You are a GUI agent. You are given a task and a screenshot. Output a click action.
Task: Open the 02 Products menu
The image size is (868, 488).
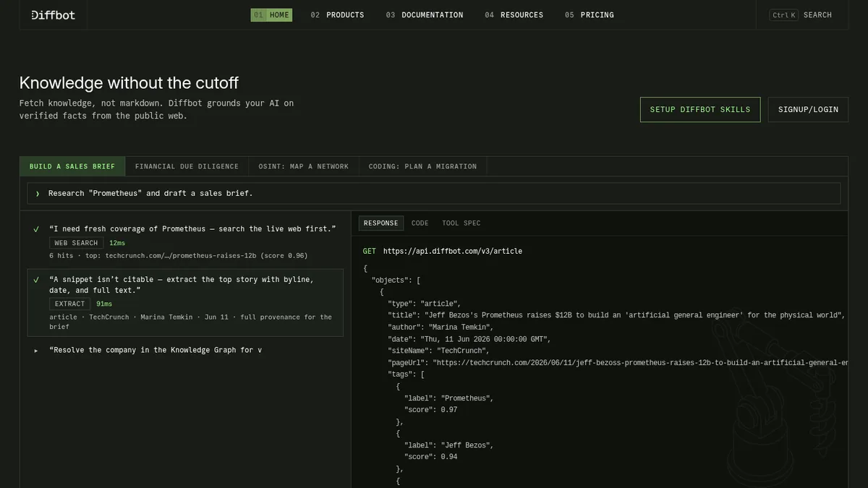click(x=337, y=14)
